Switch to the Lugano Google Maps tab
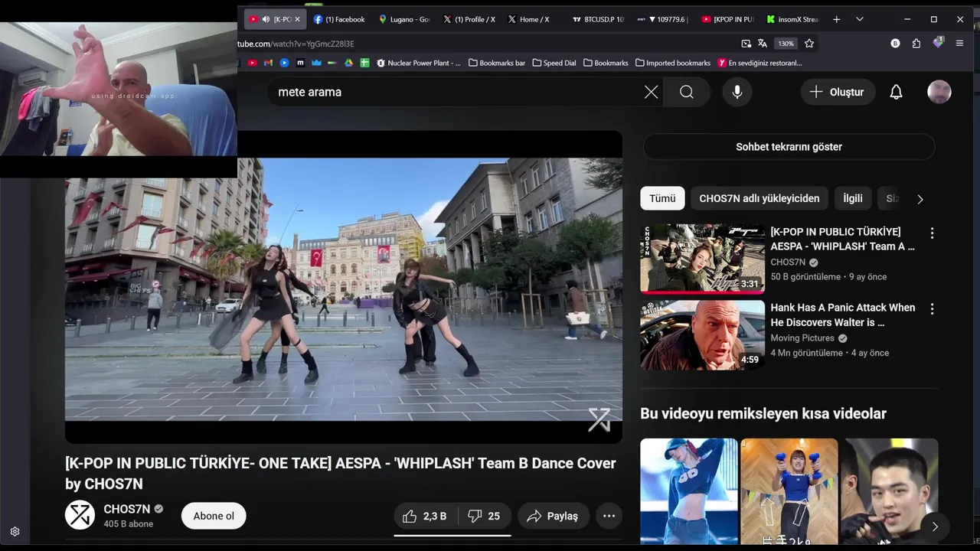This screenshot has width=980, height=551. pyautogui.click(x=404, y=19)
